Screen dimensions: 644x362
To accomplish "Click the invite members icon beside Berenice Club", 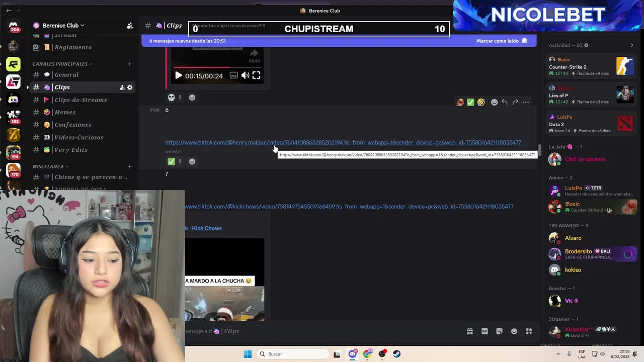I will point(130,26).
